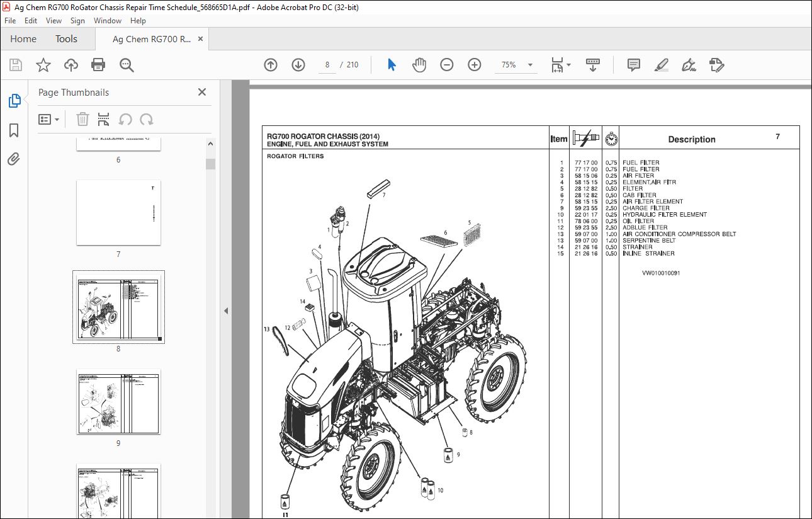Collapse the navigation pane arrow
The image size is (812, 519).
[x=225, y=311]
